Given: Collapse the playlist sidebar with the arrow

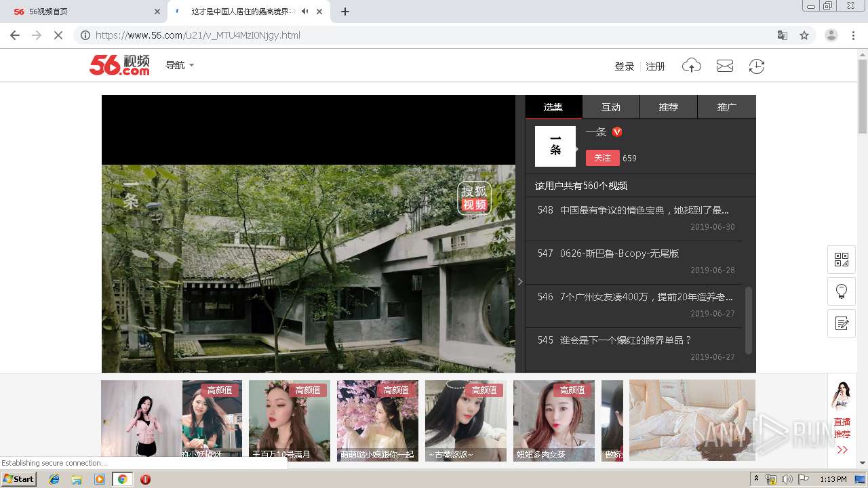Looking at the screenshot, I should pyautogui.click(x=520, y=281).
